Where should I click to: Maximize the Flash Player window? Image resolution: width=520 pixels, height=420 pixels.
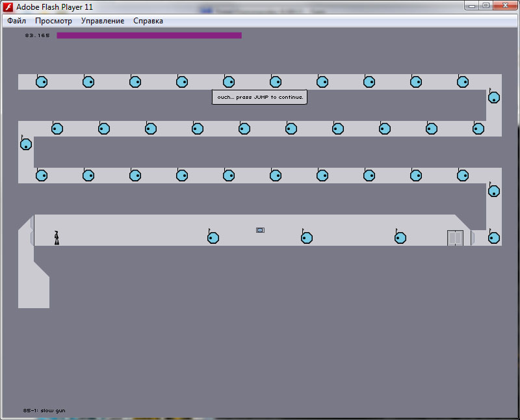pyautogui.click(x=486, y=6)
